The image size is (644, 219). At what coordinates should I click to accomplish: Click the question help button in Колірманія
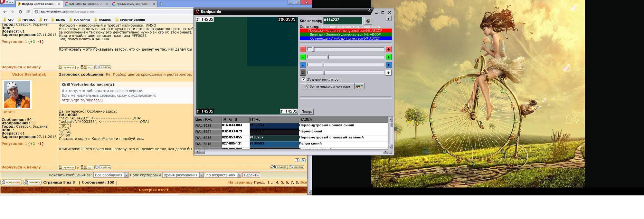point(389,18)
